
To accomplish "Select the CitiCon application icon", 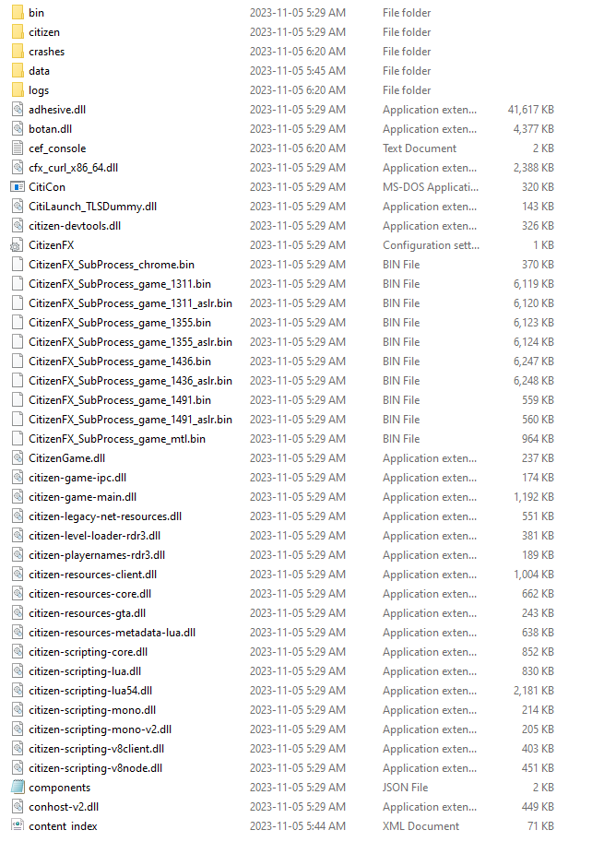I will click(x=18, y=187).
